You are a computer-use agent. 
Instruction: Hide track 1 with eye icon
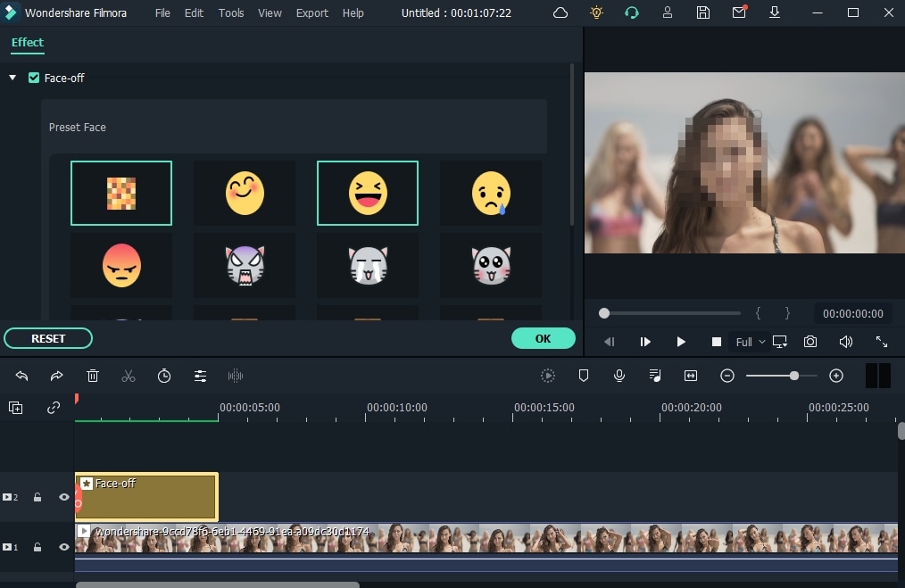pos(64,546)
